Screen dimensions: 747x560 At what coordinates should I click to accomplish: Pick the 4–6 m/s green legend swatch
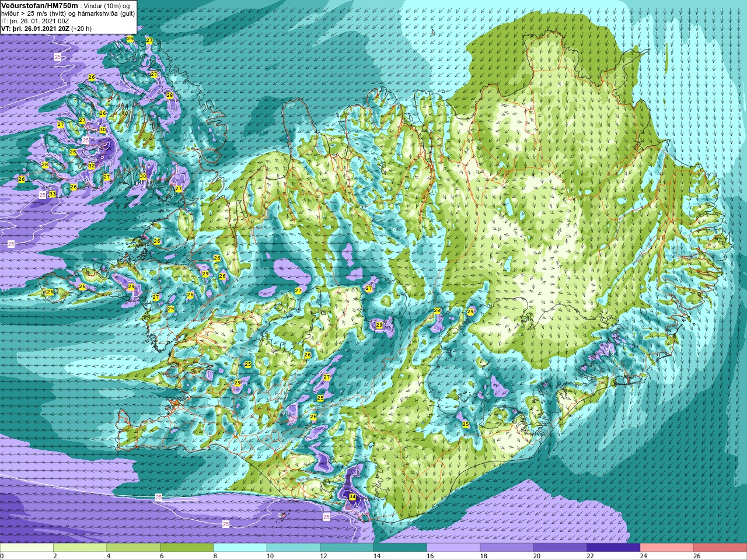134,548
